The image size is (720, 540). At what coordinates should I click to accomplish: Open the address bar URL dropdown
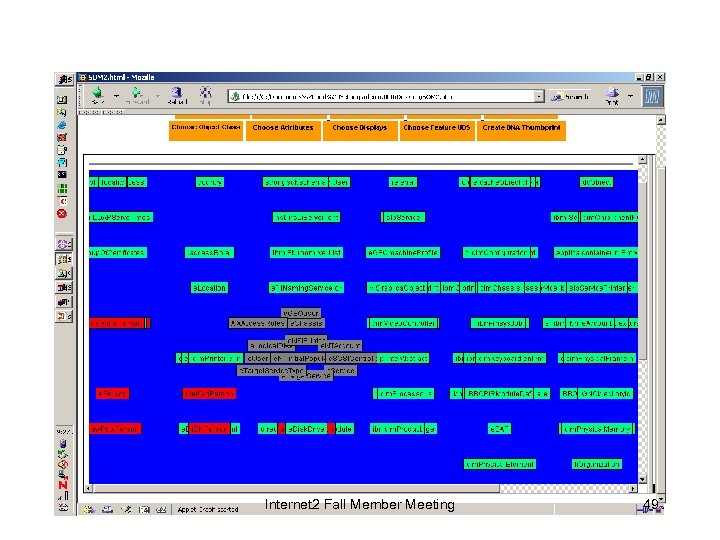539,96
